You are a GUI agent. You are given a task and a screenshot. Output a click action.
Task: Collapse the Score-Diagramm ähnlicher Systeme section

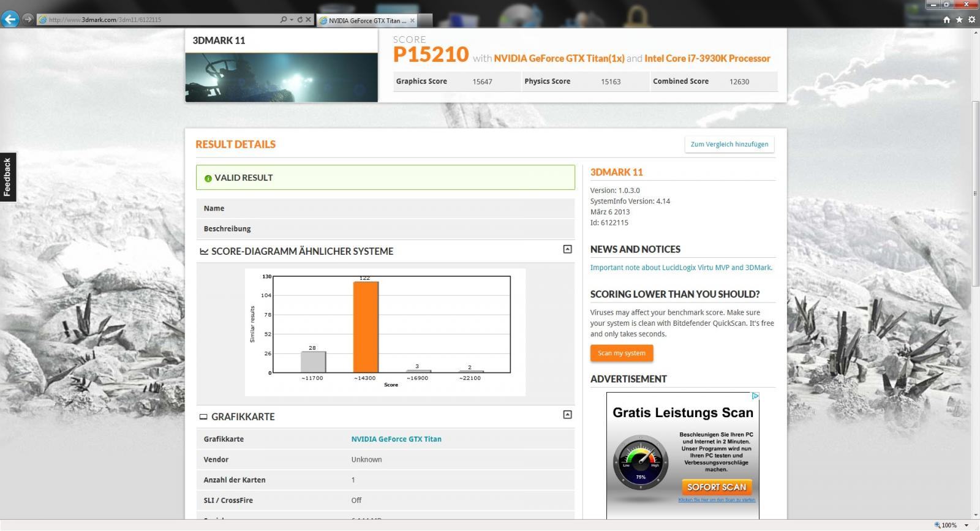(x=567, y=249)
